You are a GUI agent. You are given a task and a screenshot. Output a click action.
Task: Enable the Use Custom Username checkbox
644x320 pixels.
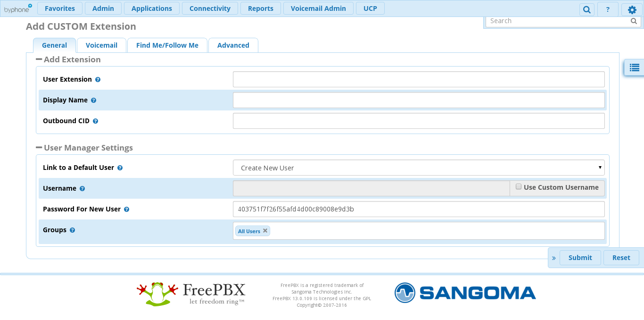pos(519,187)
